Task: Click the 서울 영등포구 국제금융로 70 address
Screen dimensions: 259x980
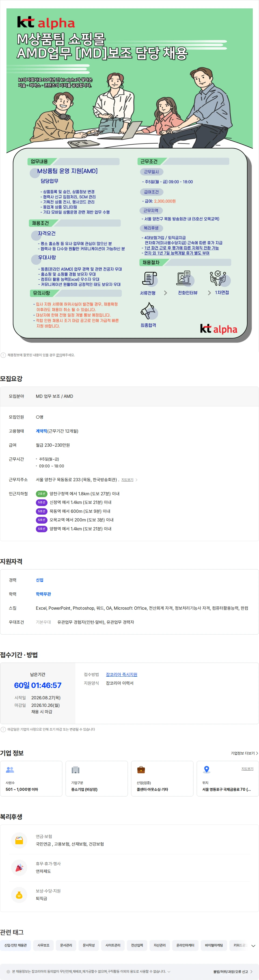Action: coord(226,789)
